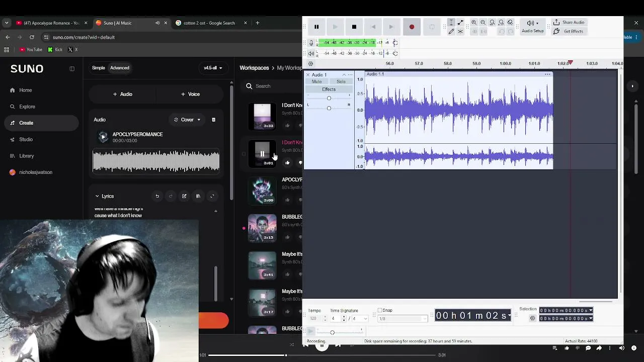Select Audacity's Draw pencil tool

point(451,31)
